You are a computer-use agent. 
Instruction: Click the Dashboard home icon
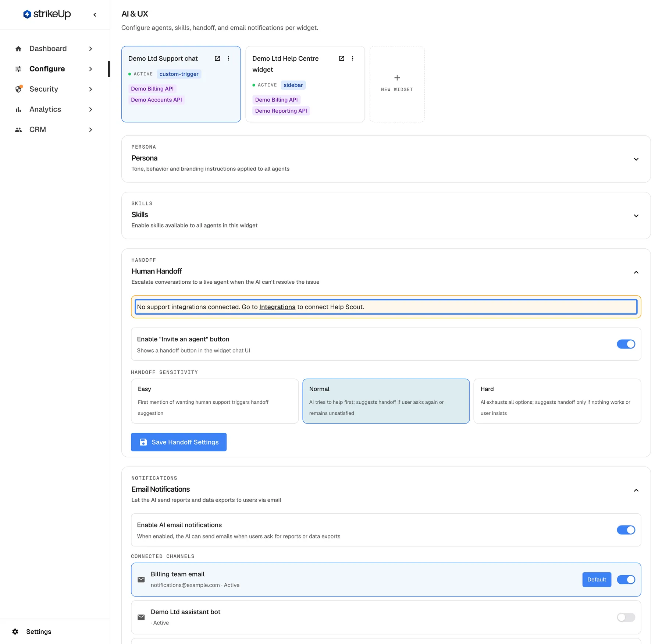[x=18, y=49]
